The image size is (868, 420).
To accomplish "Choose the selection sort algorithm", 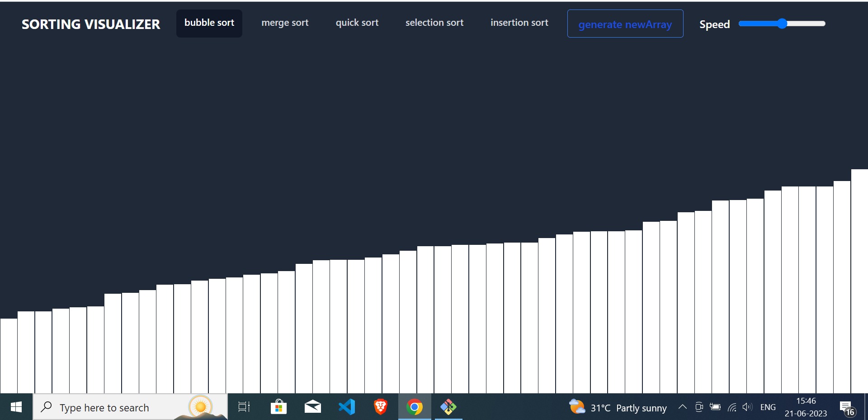I will 434,23.
